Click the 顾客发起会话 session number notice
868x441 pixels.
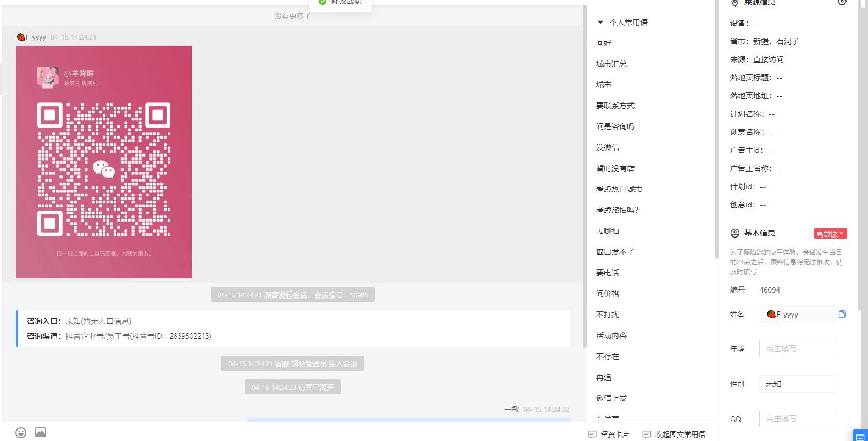click(293, 295)
